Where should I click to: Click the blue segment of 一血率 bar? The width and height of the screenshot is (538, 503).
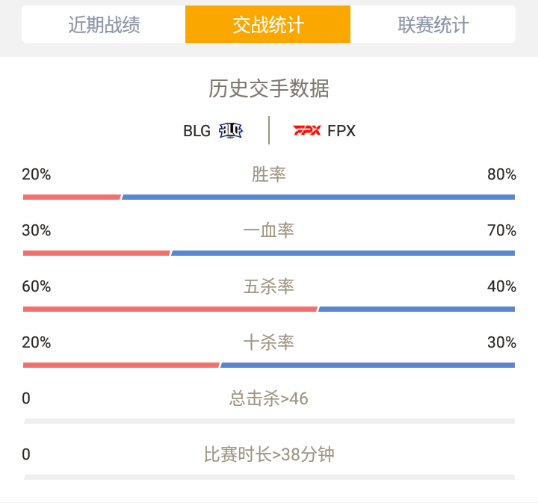[x=343, y=253]
